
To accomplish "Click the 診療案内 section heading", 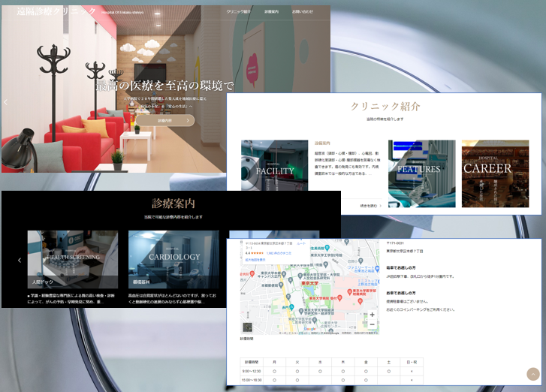I will point(173,204).
